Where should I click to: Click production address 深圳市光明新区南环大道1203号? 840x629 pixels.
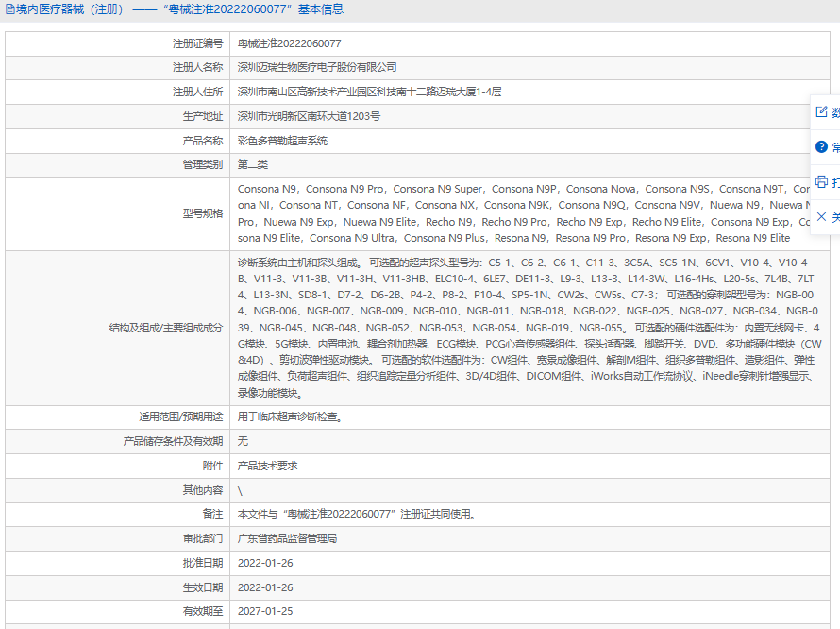310,116
